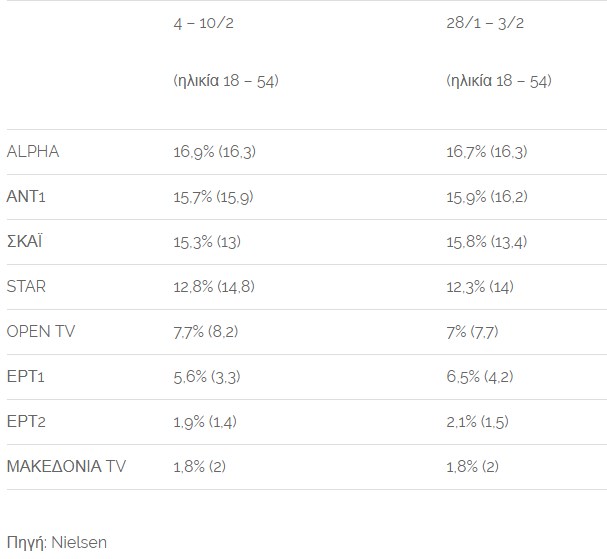This screenshot has width=607, height=559.
Task: Click the 28/1 – 3/2 column header
Action: [x=485, y=23]
